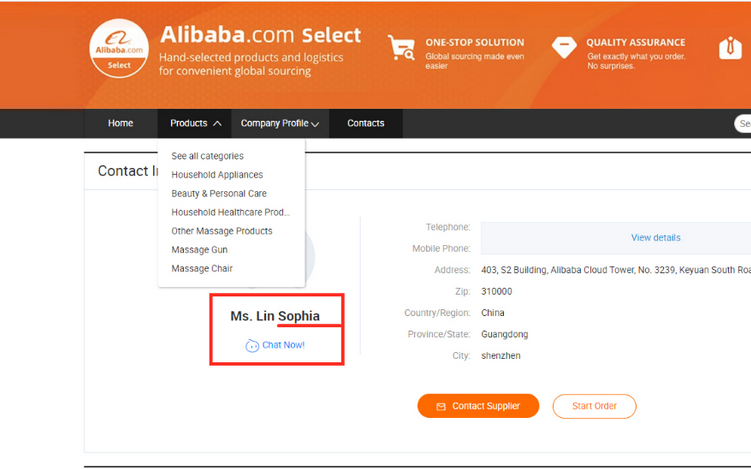
Task: Go to the Contacts tab
Action: [365, 124]
